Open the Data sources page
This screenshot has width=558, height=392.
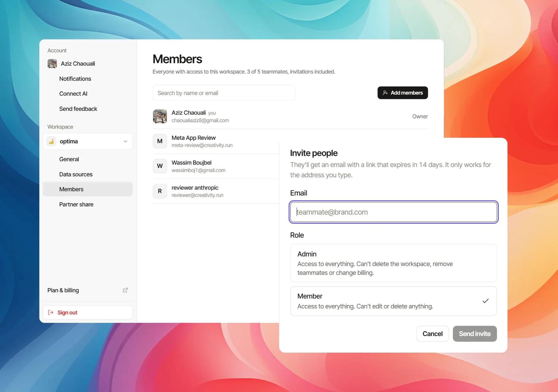(x=76, y=174)
